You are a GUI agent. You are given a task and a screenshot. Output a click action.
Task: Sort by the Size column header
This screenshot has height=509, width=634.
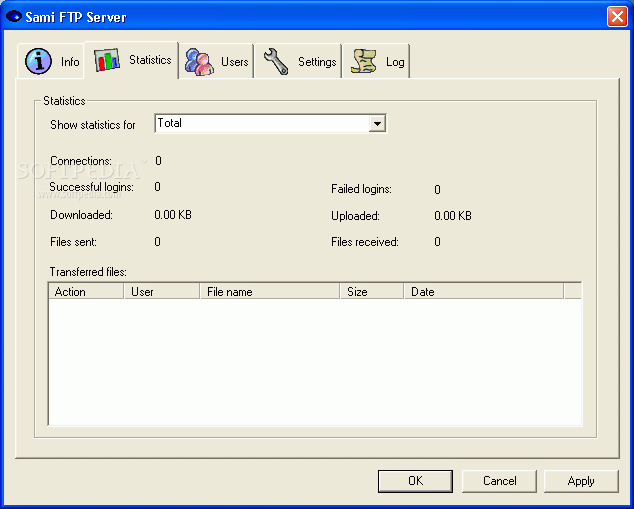[x=372, y=291]
